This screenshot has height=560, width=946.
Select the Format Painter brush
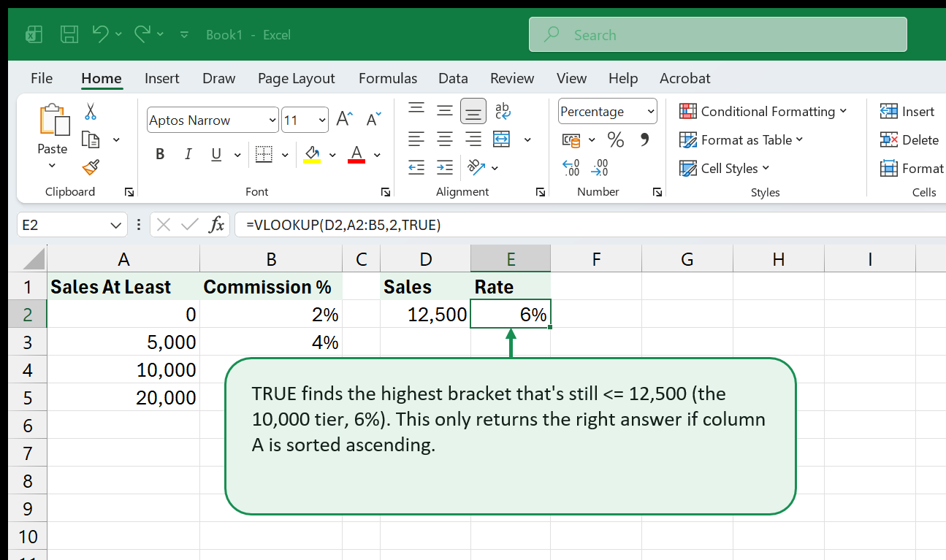click(91, 168)
